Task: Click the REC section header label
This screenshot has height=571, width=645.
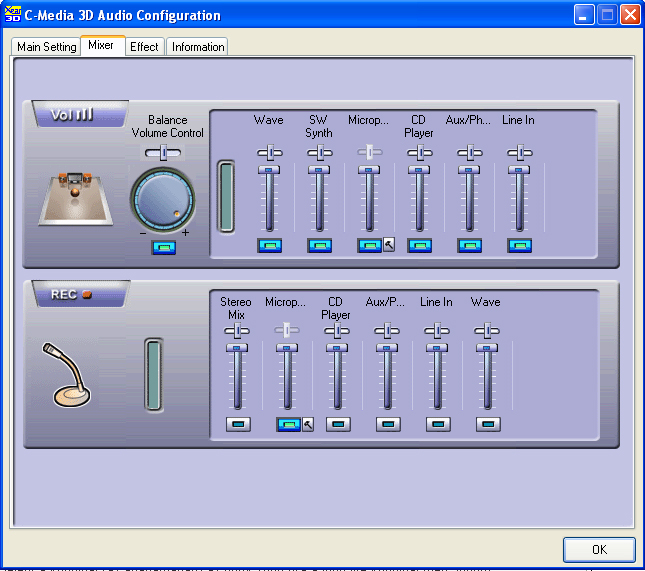Action: click(81, 294)
